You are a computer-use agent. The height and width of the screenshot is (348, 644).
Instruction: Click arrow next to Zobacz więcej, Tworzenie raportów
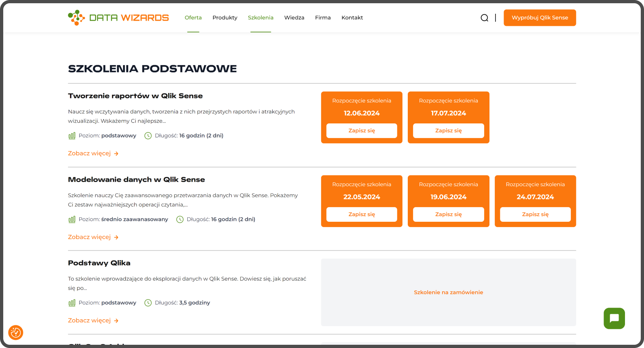click(x=116, y=154)
